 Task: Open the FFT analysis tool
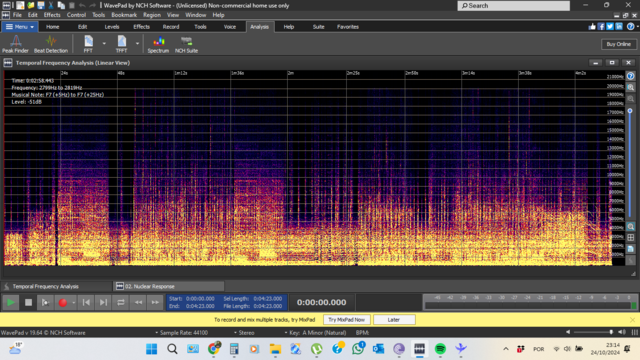click(x=88, y=44)
